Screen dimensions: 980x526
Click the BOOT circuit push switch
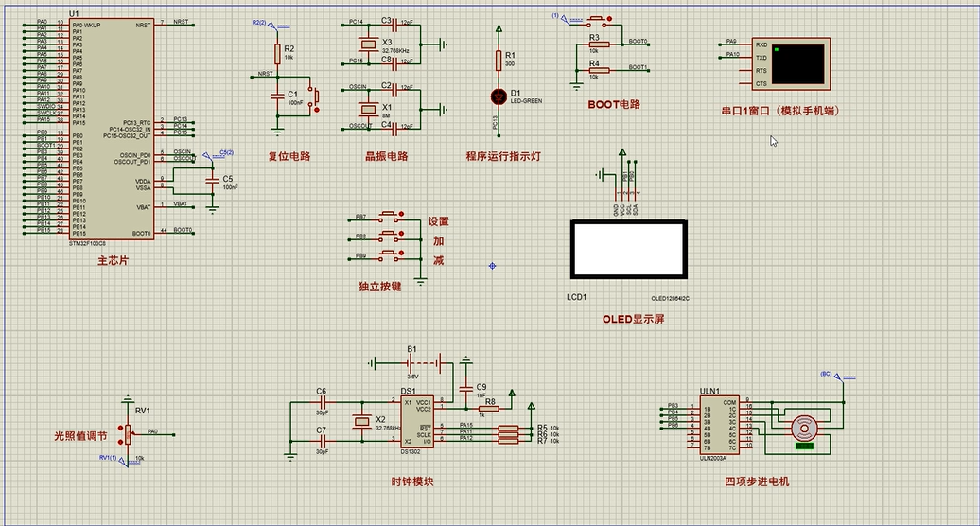tap(598, 23)
